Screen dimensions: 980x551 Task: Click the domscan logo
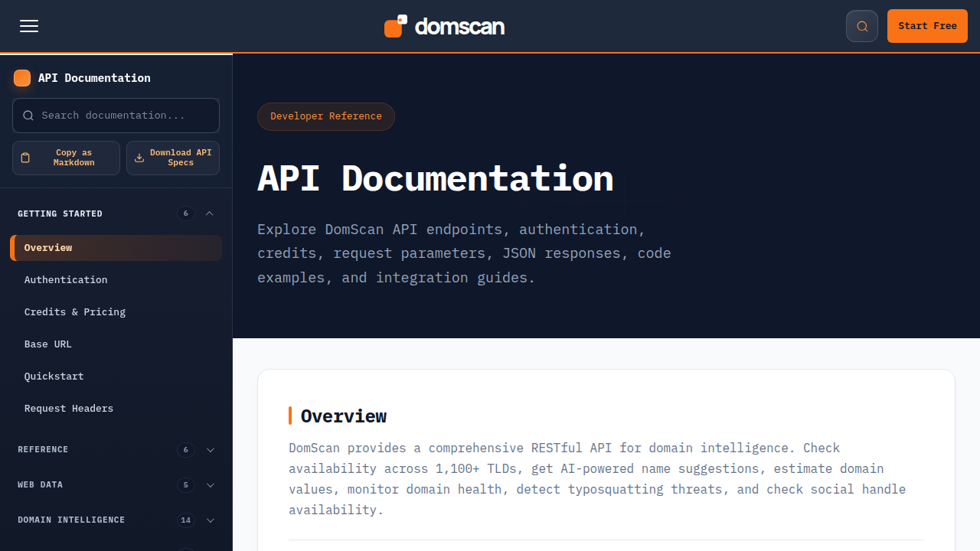click(x=444, y=26)
